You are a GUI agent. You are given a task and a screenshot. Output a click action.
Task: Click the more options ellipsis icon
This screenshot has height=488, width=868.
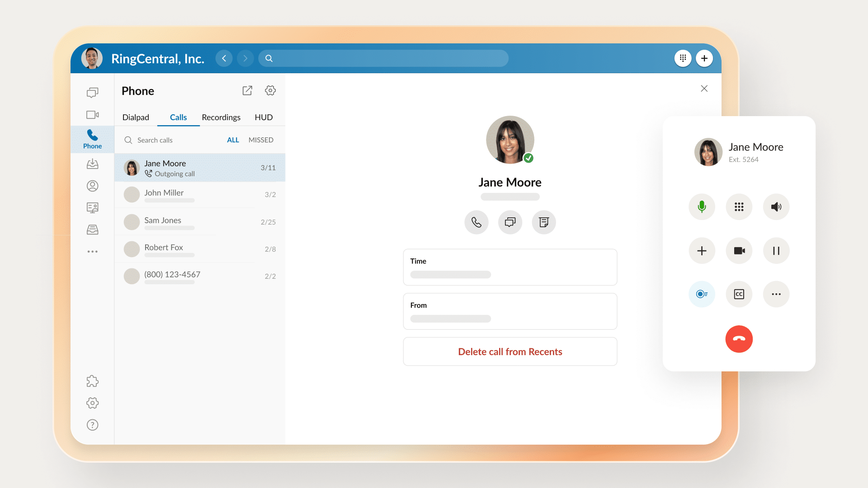click(776, 294)
